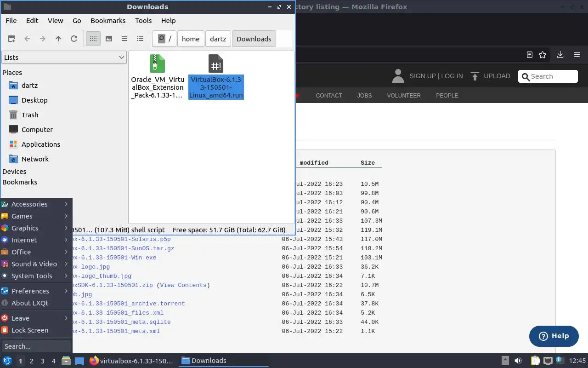Select the VirtualBox Linux_amd64.run script file
588x368 pixels.
point(216,76)
